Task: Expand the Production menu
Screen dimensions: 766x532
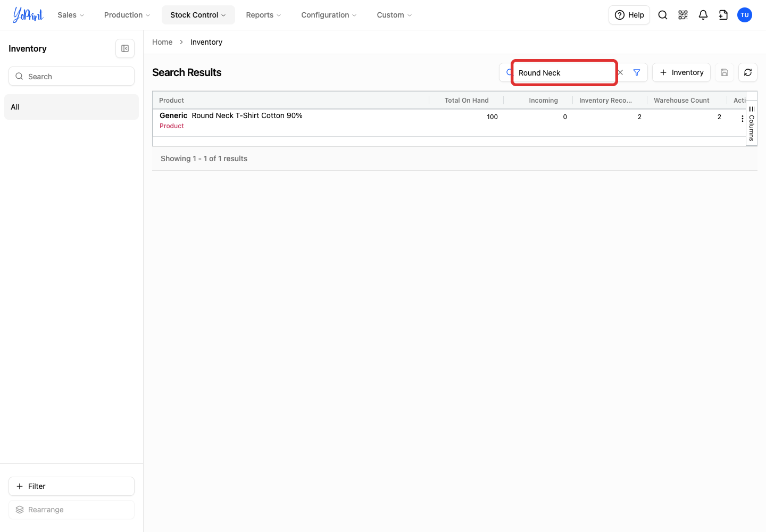Action: coord(127,15)
